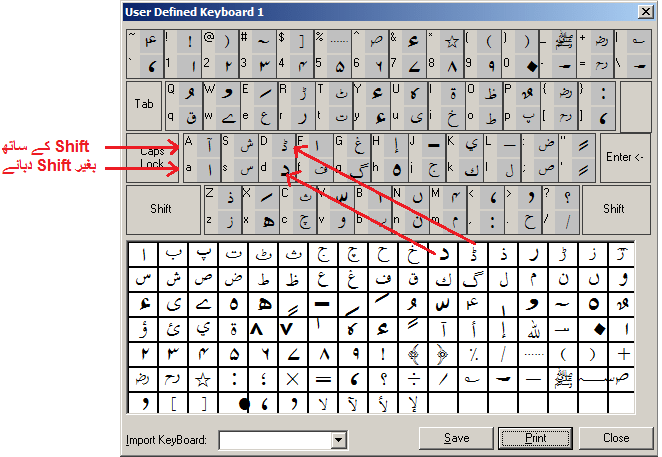
Task: Select the Urdu digit ۹ in the character grid
Action: point(353,354)
